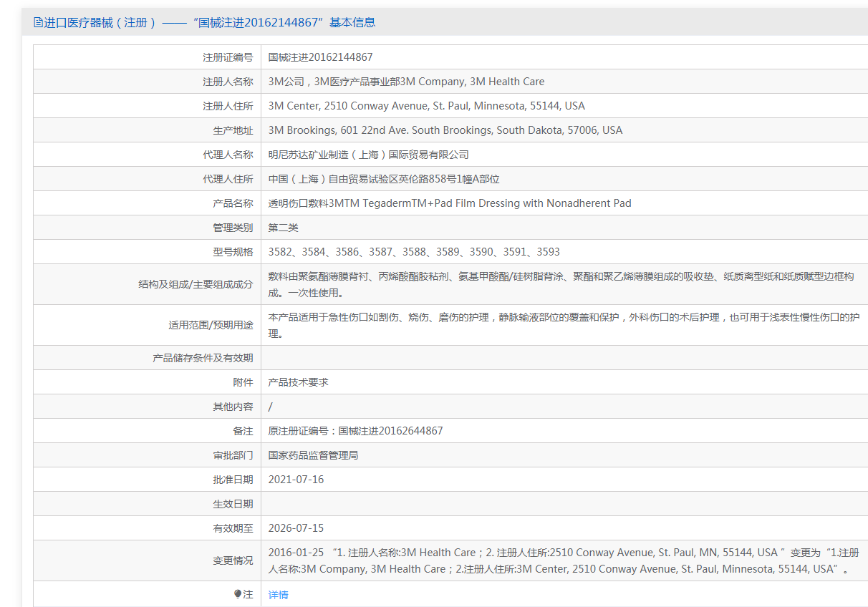This screenshot has height=607, width=868.
Task: Click the lightbulb icon beside 注
Action: (238, 594)
